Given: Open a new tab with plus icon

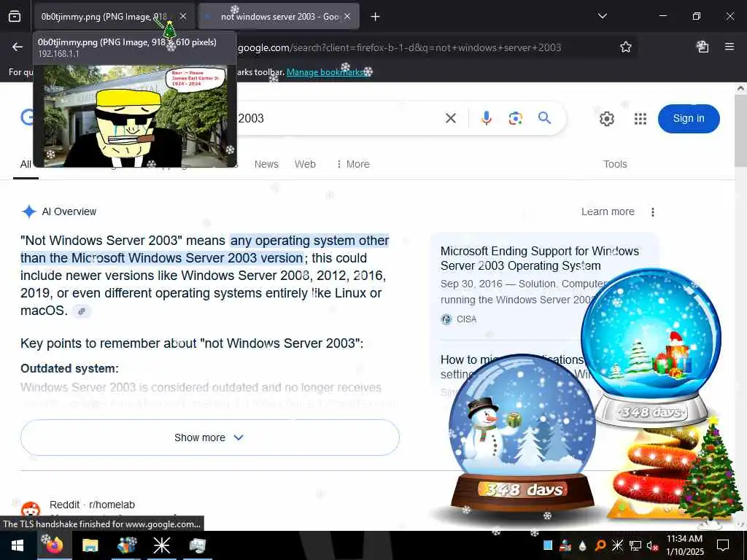Looking at the screenshot, I should (x=376, y=17).
